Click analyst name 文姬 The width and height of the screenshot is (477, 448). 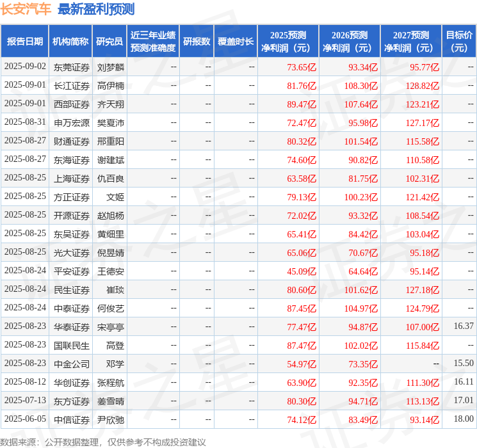pos(115,197)
